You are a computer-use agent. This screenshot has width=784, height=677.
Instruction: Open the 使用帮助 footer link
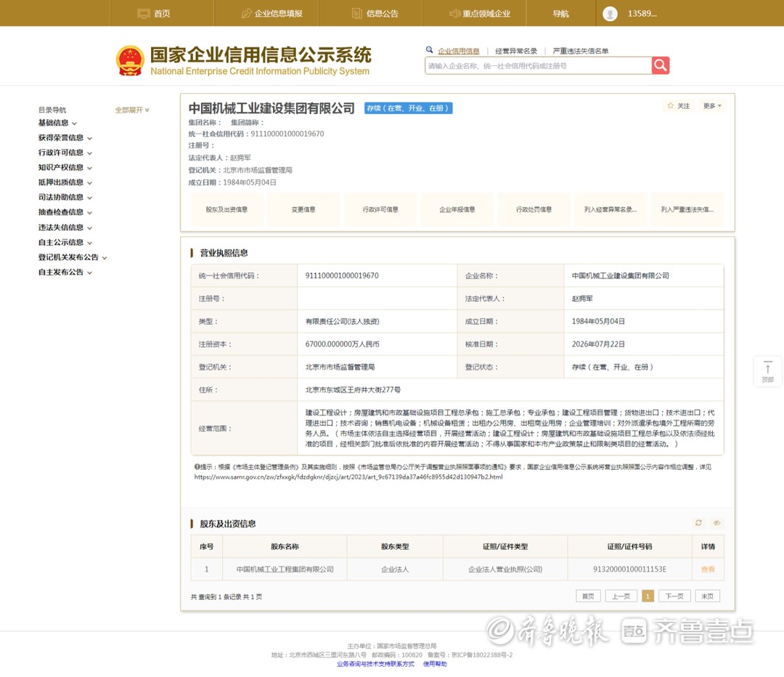pyautogui.click(x=435, y=664)
